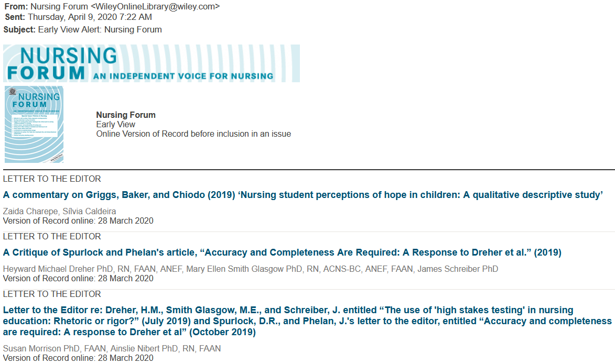Click the From: Nursing Forum sender name
The height and width of the screenshot is (364, 615).
[x=59, y=6]
